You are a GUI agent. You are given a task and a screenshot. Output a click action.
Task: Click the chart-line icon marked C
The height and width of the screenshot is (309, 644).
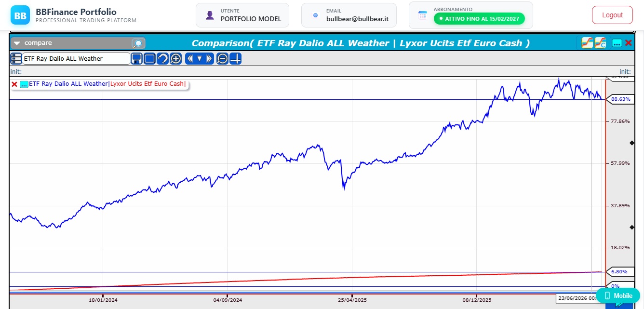point(601,43)
